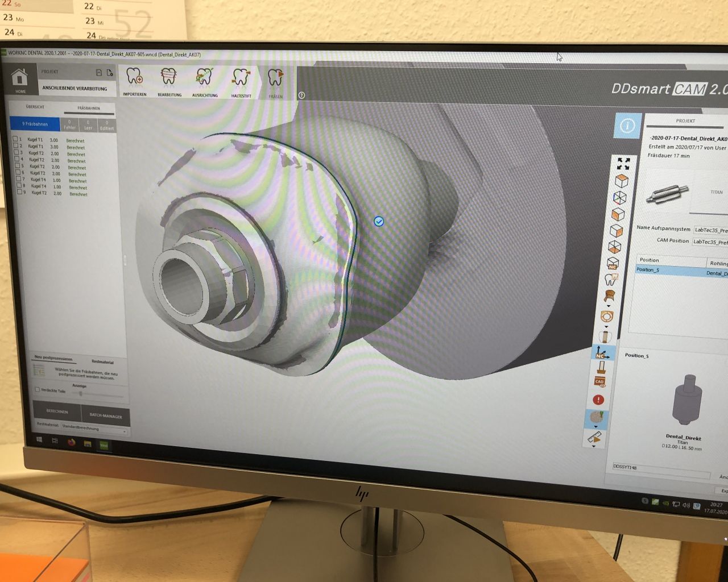The height and width of the screenshot is (582, 728).
Task: Click the highlighted textured disc icon
Action: tap(597, 417)
